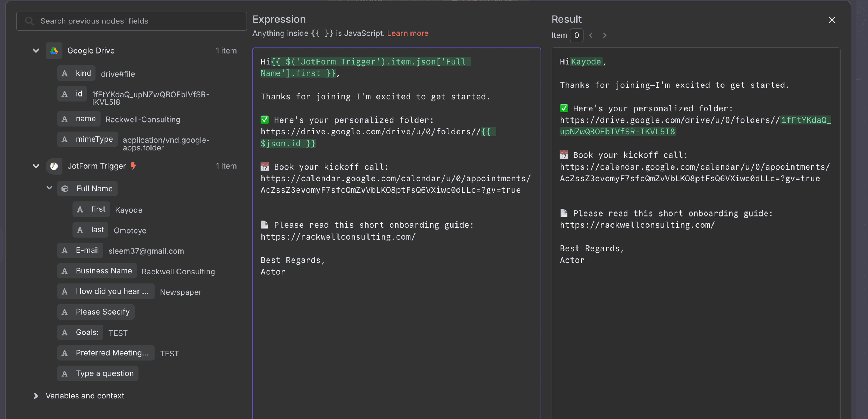Image resolution: width=868 pixels, height=419 pixels.
Task: Click the highlighted folder id in Result
Action: click(x=695, y=126)
